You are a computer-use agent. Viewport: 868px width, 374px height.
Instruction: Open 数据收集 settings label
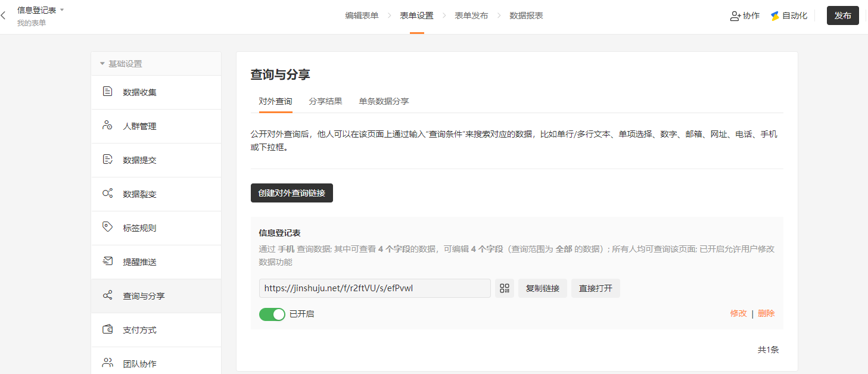coord(139,92)
